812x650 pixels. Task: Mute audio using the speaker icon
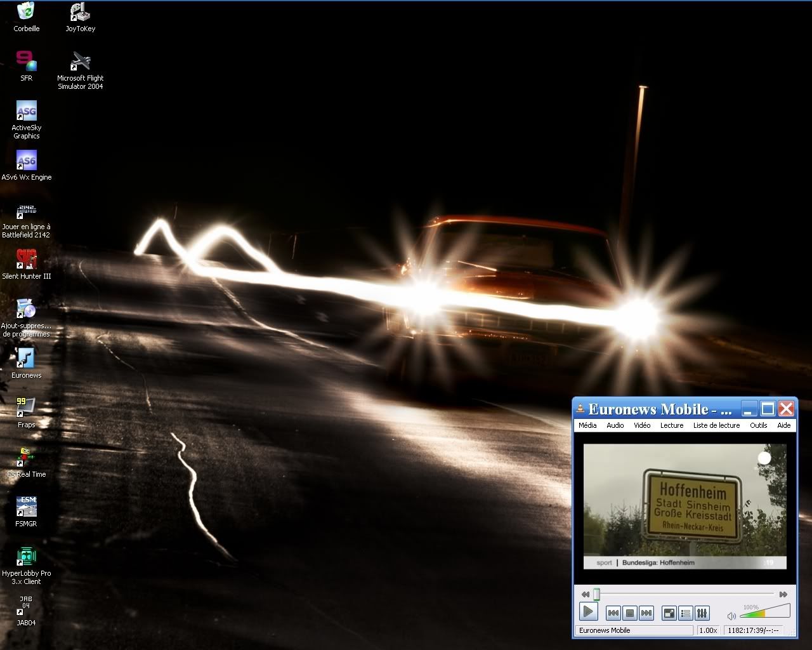(x=731, y=616)
